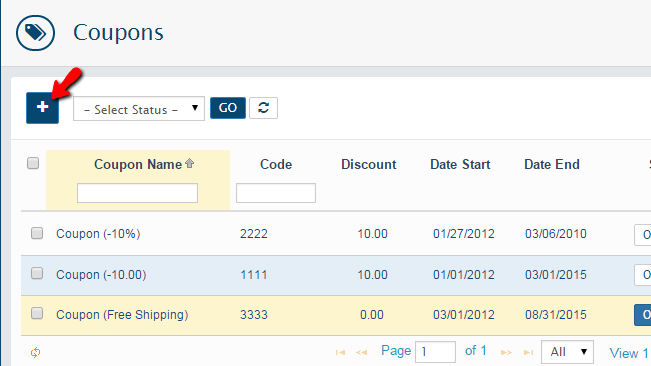This screenshot has width=651, height=366.
Task: Sort by Date End column header
Action: click(x=552, y=164)
